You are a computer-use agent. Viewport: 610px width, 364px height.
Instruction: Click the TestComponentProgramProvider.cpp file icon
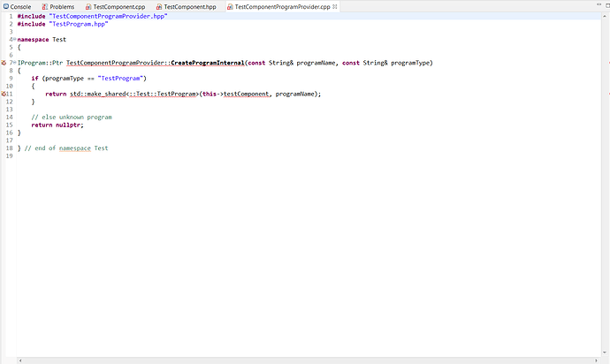[x=230, y=6]
